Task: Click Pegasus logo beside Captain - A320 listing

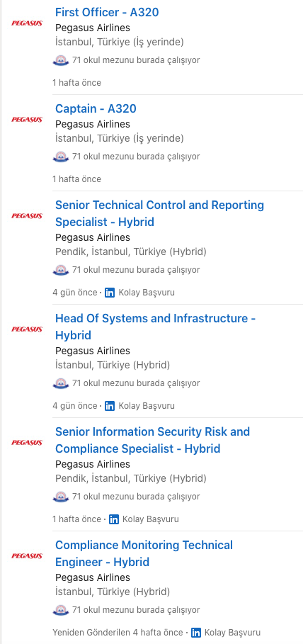Action: 27,120
